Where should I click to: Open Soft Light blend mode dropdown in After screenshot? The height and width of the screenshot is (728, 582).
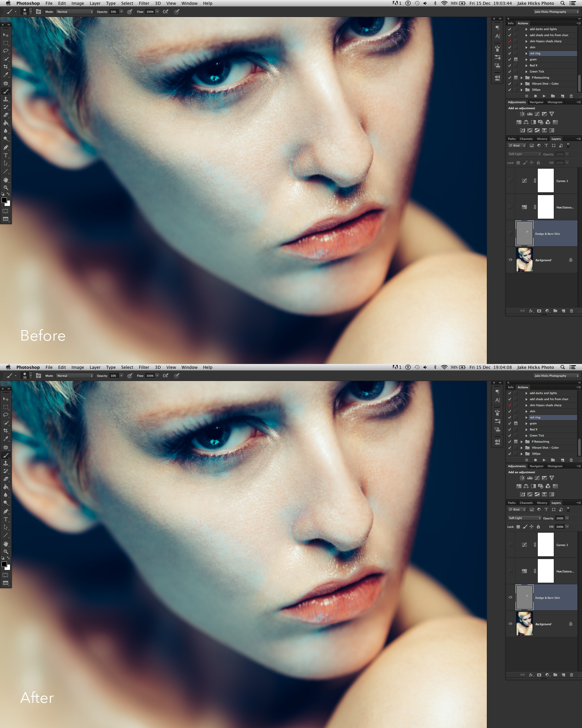pos(524,518)
